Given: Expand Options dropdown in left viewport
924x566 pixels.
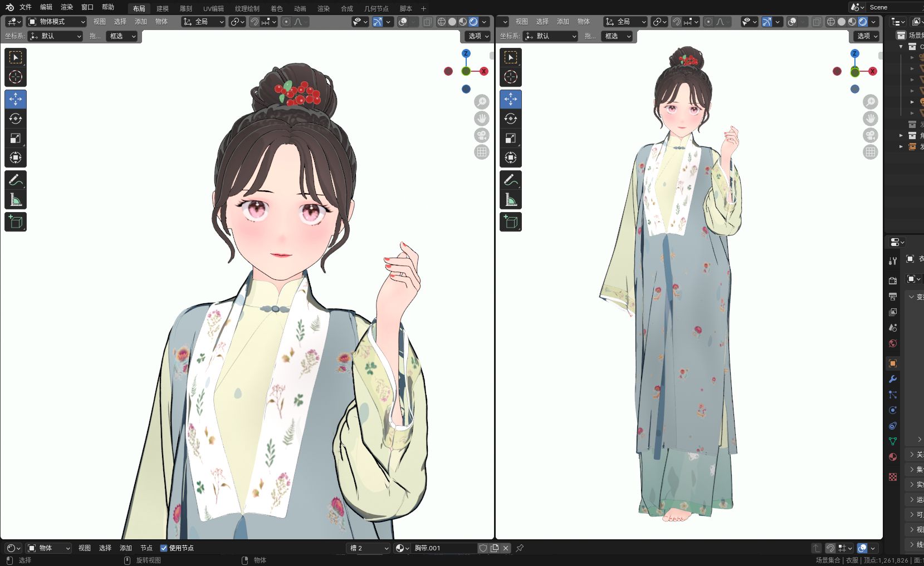Looking at the screenshot, I should [478, 36].
